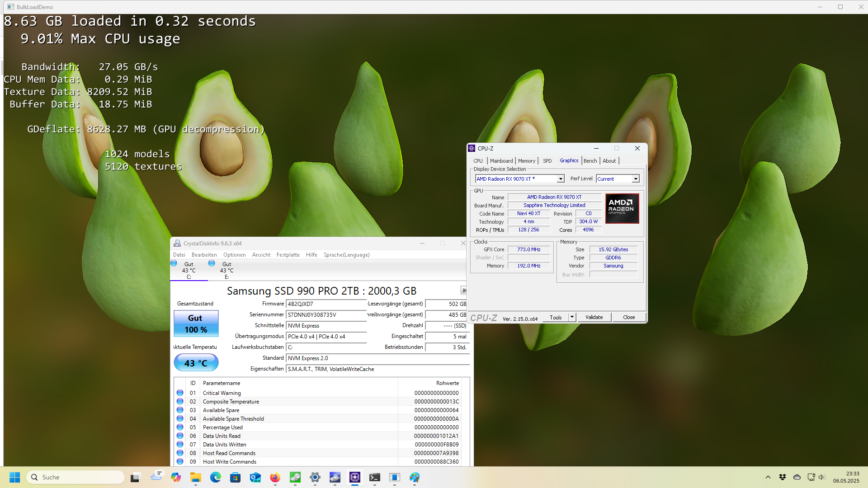Viewport: 868px width, 488px height.
Task: Click the Composite Temperature status indicator
Action: pos(180,402)
